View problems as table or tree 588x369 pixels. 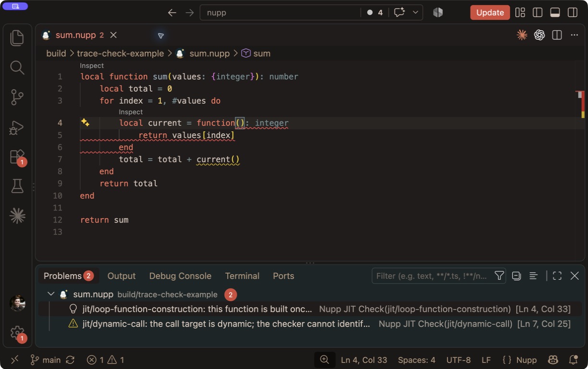533,276
